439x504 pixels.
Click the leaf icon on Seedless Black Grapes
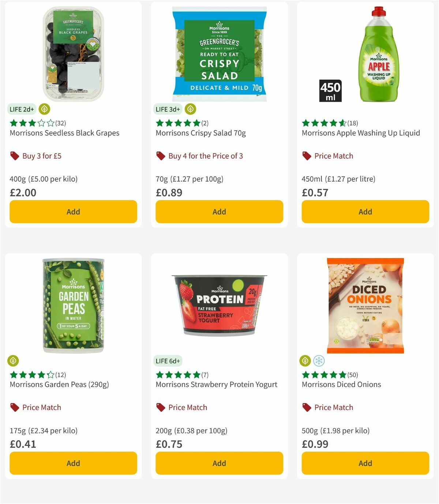click(x=44, y=109)
